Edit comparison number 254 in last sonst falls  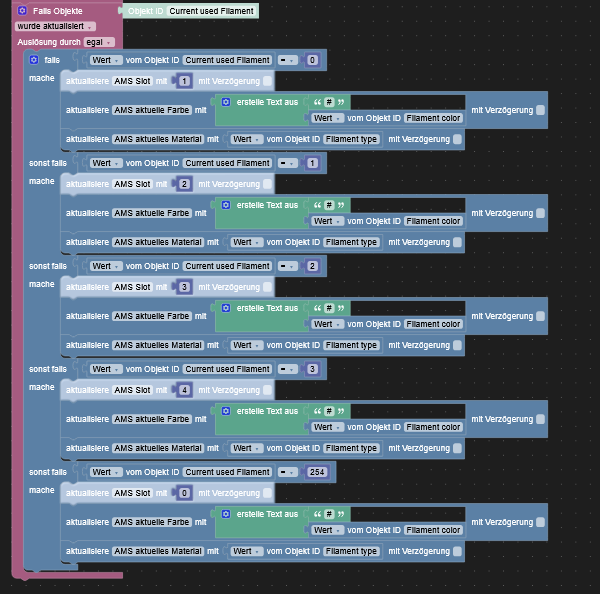[x=317, y=472]
